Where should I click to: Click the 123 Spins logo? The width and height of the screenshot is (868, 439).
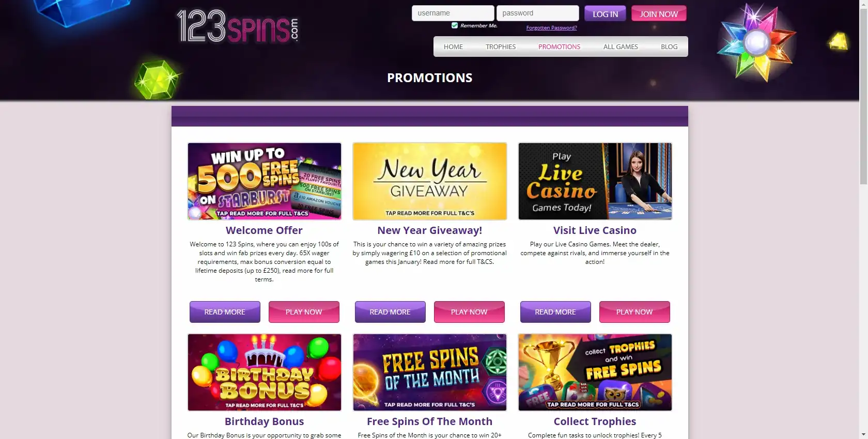(x=237, y=26)
